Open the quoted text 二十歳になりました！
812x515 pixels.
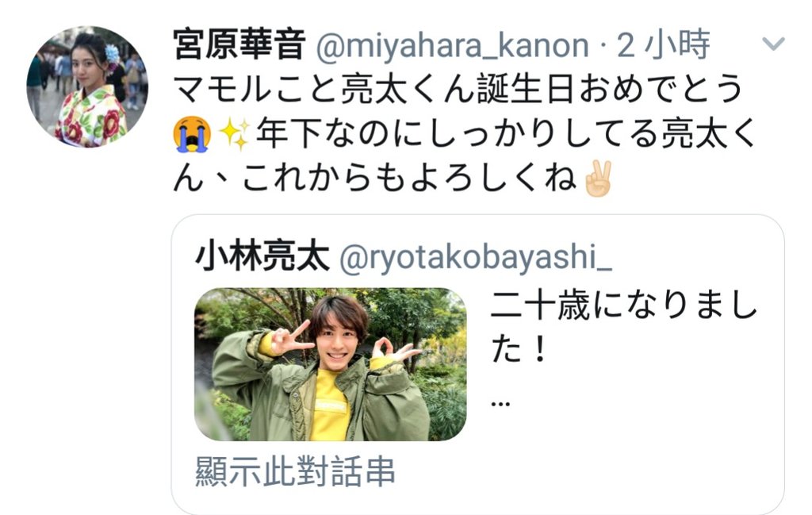(624, 326)
